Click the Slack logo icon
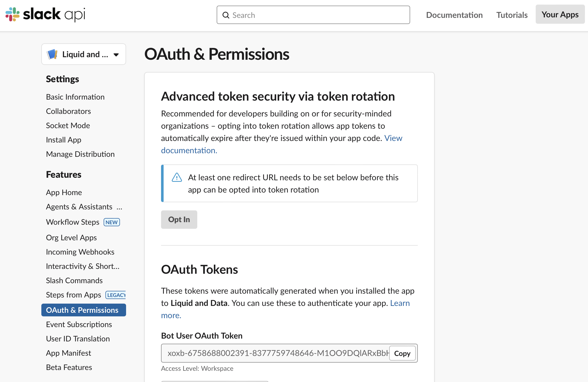588x382 pixels. [13, 14]
